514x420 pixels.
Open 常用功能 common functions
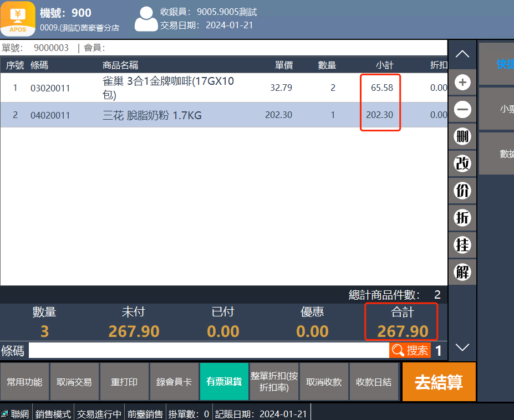pyautogui.click(x=24, y=382)
